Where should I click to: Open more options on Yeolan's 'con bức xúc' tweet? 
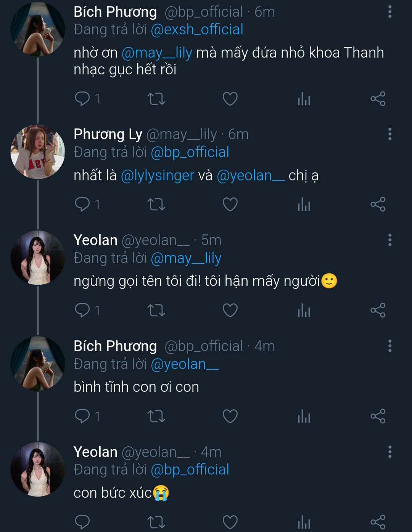click(389, 452)
